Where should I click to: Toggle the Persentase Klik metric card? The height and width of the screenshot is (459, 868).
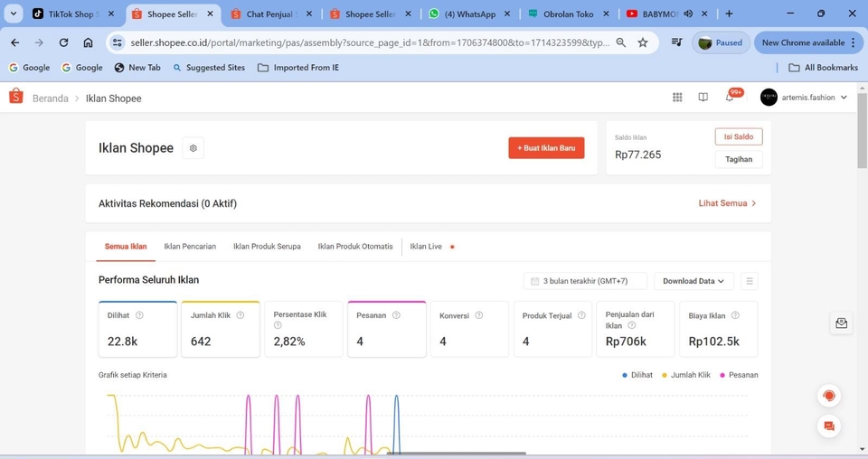point(304,329)
